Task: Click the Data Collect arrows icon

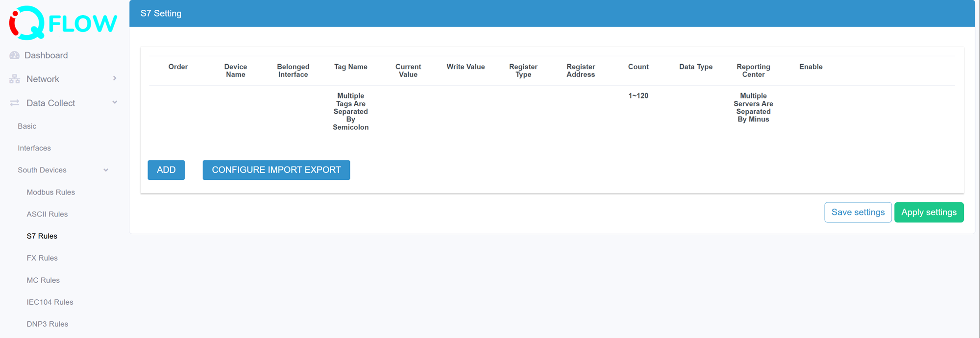Action: coord(15,103)
